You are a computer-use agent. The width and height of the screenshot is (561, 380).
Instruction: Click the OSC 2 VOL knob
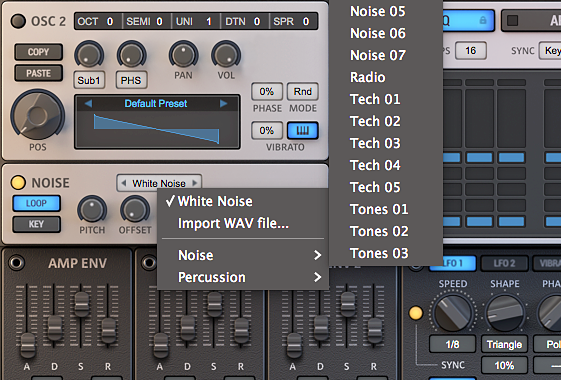tap(226, 55)
